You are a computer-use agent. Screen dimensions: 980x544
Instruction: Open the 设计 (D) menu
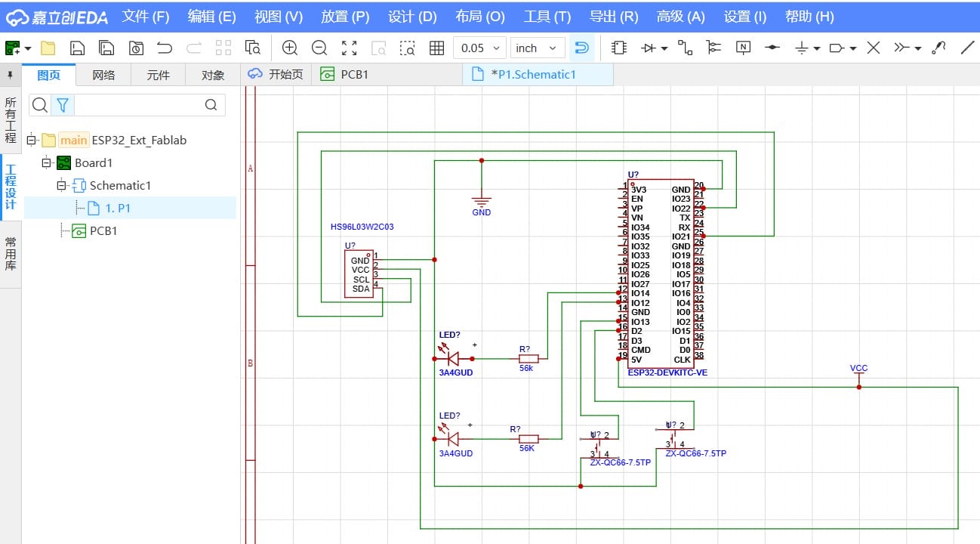coord(412,17)
